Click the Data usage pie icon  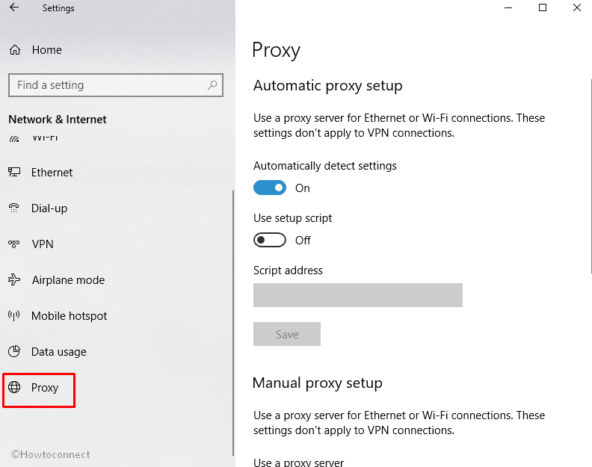[x=14, y=351]
